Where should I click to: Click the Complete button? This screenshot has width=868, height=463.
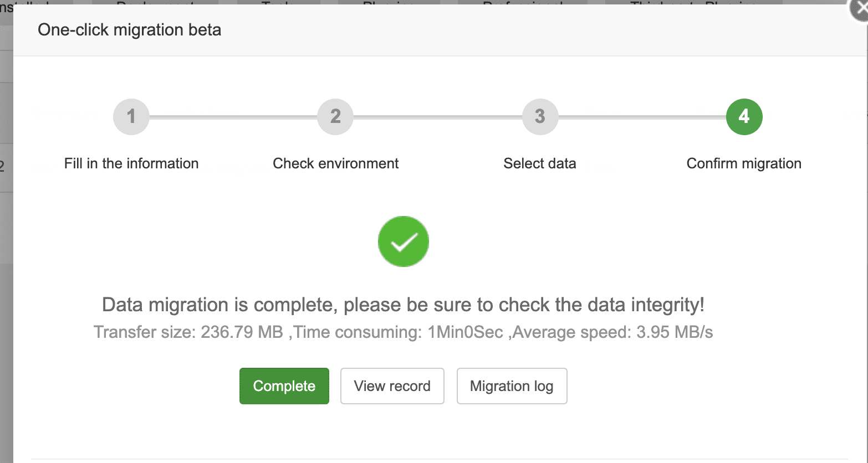tap(284, 386)
